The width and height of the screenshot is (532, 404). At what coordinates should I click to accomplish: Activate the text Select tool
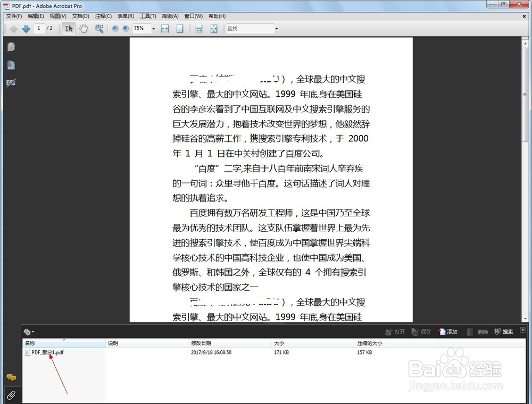point(69,29)
